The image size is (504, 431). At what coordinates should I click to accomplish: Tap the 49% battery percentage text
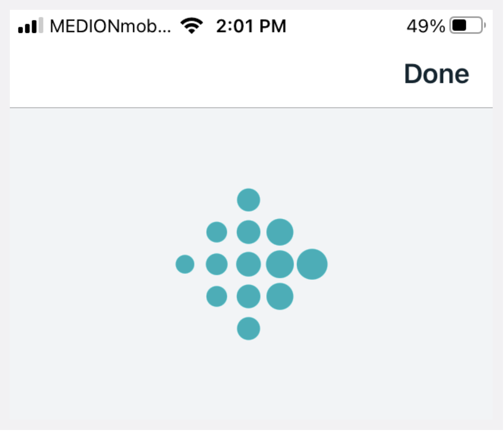(x=425, y=26)
